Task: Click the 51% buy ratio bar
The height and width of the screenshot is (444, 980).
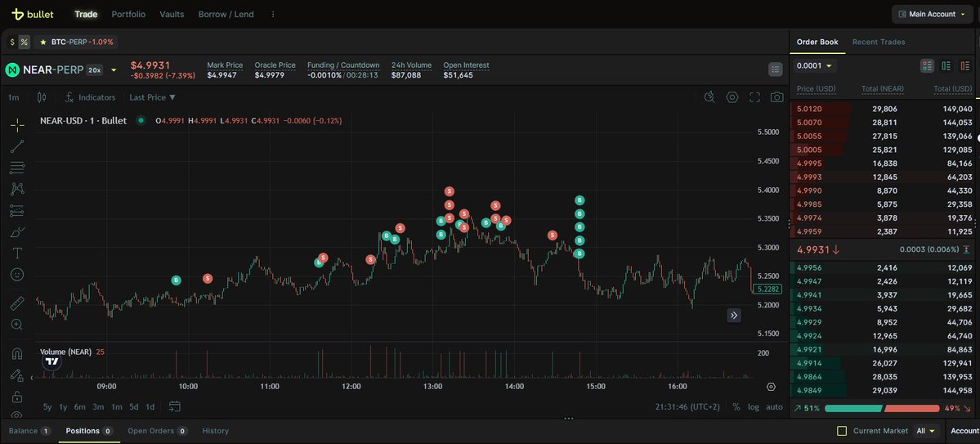Action: click(853, 408)
